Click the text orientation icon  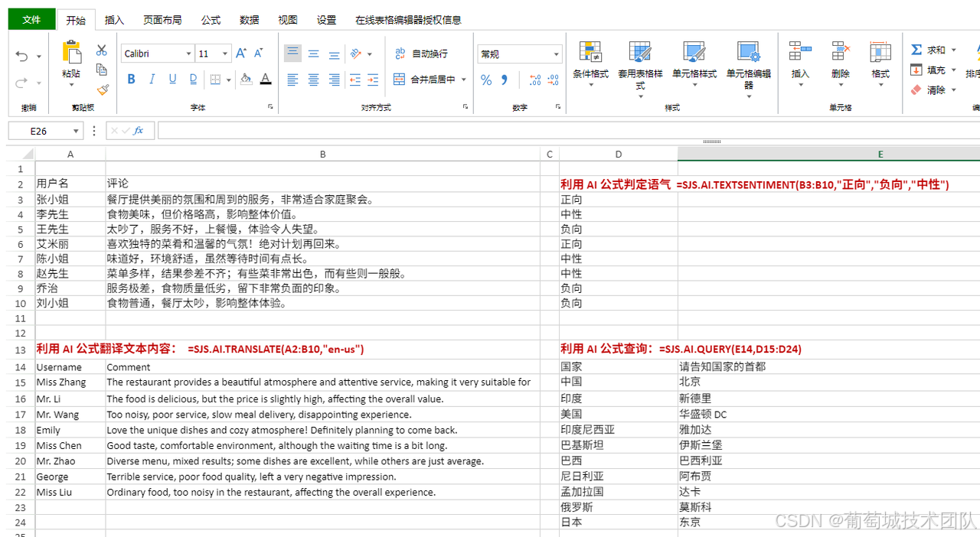(355, 54)
